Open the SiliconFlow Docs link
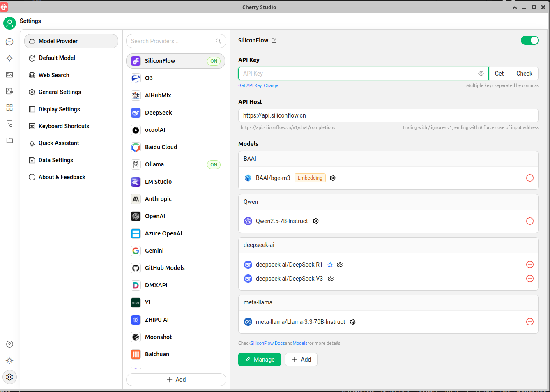Viewport: 550px width, 392px height. 268,343
